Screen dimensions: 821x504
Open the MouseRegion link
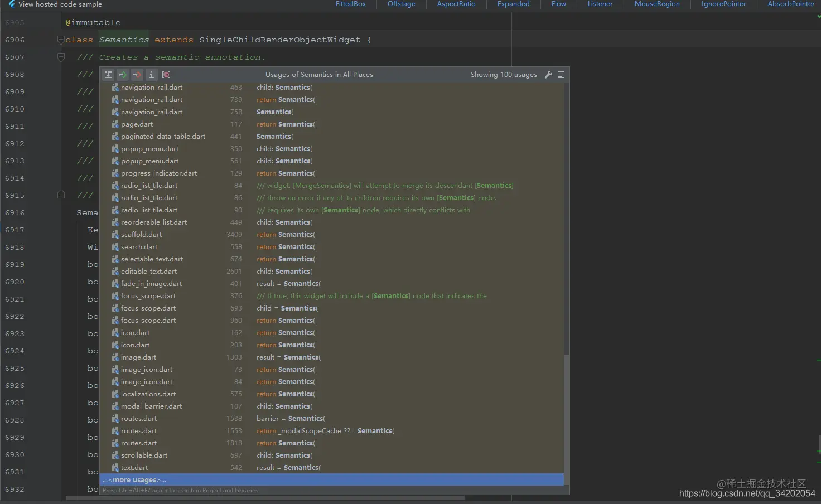point(657,4)
